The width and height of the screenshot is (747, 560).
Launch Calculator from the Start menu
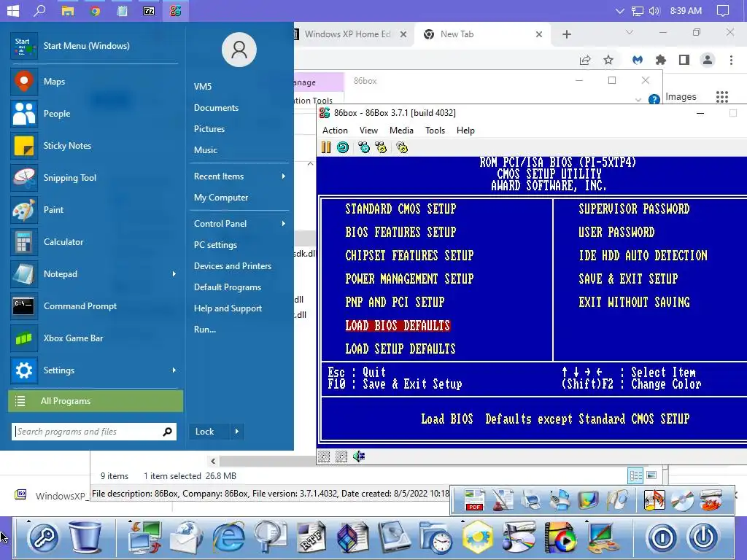point(94,242)
